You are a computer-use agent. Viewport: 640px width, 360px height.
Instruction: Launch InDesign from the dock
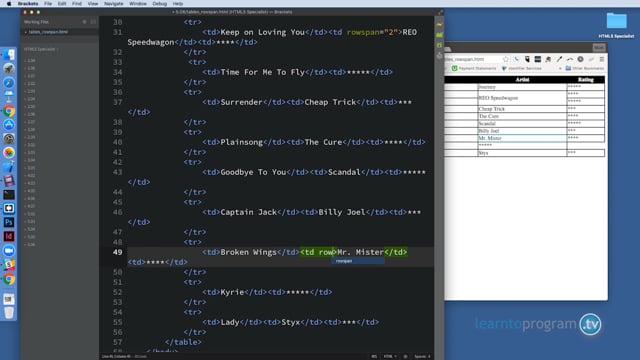coord(9,236)
